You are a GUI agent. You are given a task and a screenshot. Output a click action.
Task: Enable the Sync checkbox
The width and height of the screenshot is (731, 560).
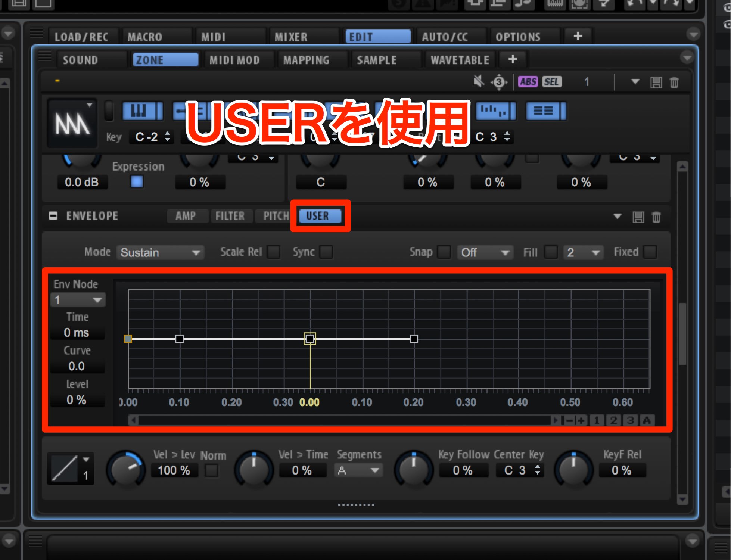pos(326,252)
